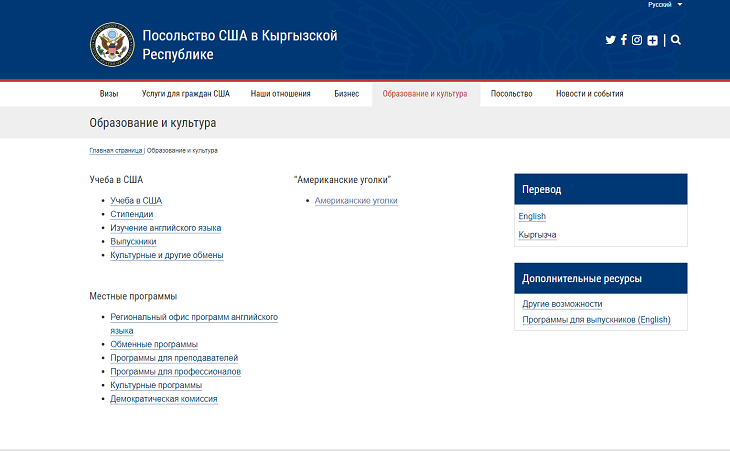This screenshot has width=730, height=451.
Task: Select the Наши отношения menu item
Action: (281, 94)
